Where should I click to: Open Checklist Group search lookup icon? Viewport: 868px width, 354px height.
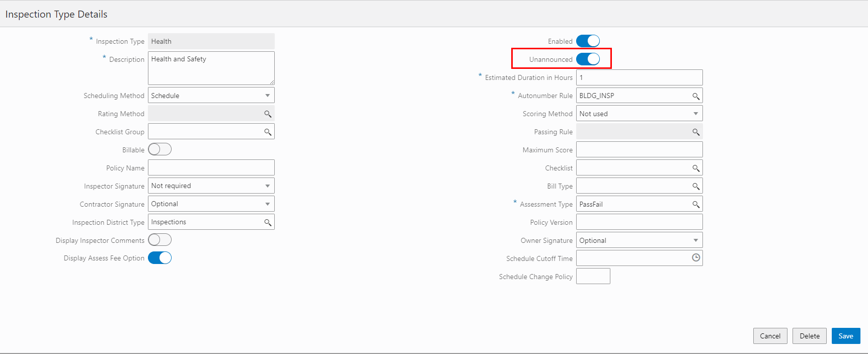[268, 132]
